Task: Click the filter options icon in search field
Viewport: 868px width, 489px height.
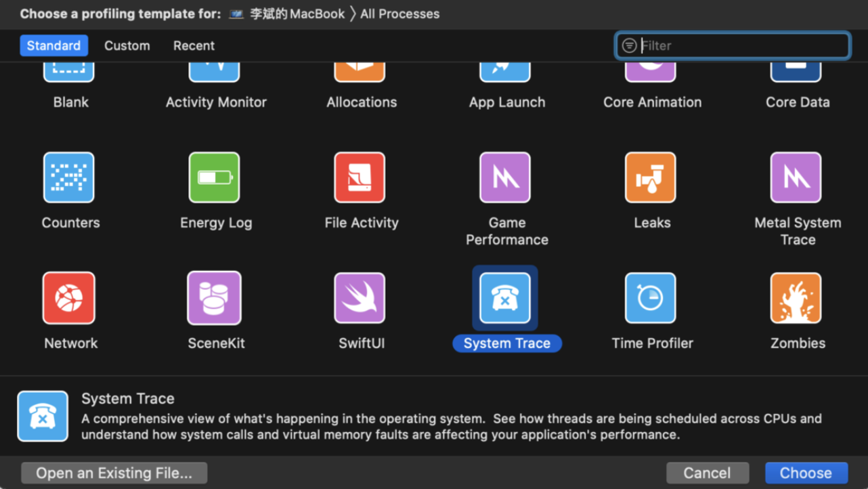Action: pos(629,45)
